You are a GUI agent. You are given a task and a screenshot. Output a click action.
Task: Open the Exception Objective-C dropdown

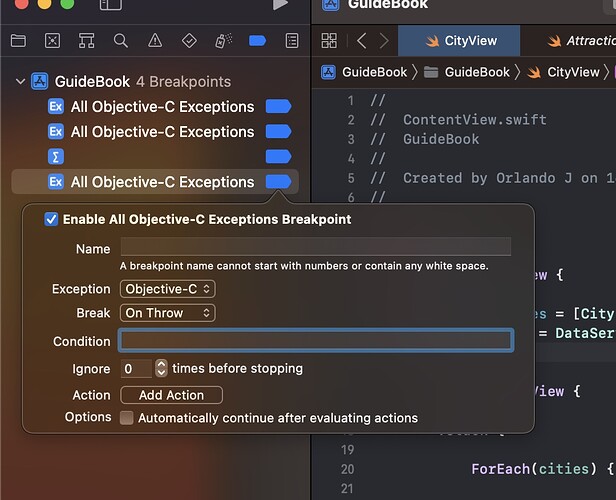point(168,289)
